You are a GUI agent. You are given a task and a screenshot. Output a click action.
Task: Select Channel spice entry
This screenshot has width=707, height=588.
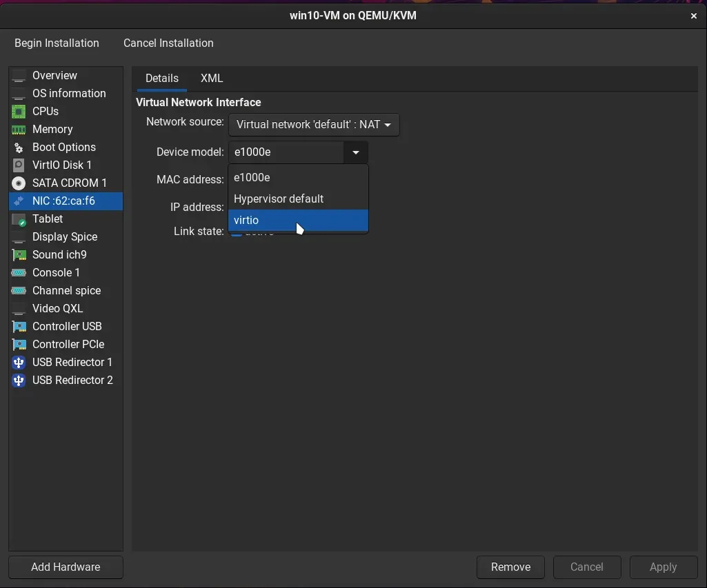(66, 291)
